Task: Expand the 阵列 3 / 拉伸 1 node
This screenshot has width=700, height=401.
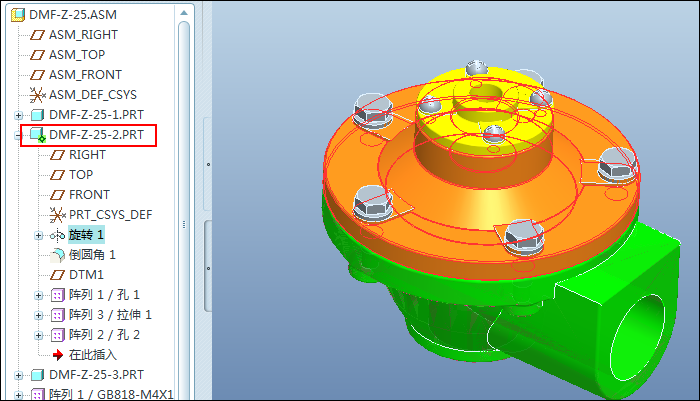Action: coord(39,315)
